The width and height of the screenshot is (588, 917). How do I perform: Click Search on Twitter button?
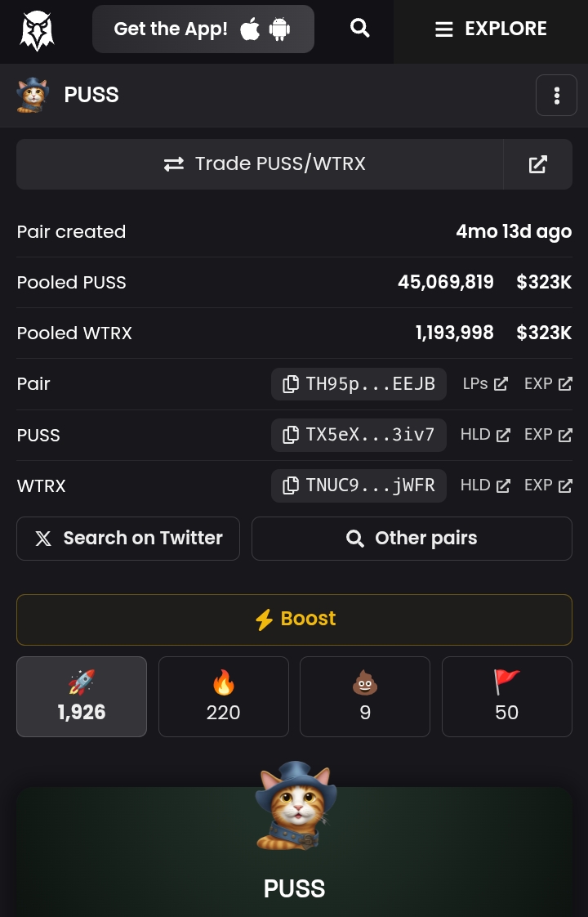click(x=128, y=539)
